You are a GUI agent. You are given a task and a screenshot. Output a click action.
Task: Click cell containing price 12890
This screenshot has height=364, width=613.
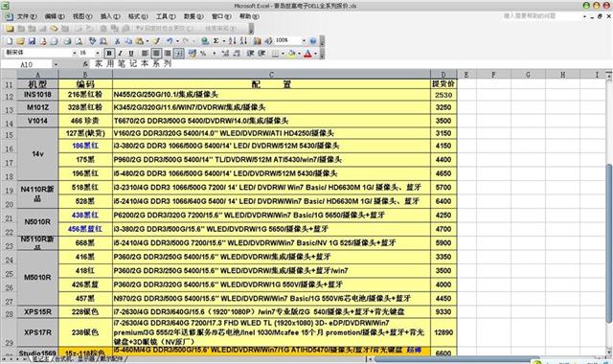coord(443,332)
